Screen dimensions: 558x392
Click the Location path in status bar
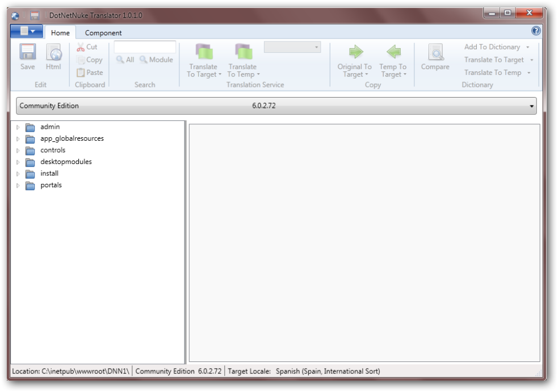(x=71, y=371)
